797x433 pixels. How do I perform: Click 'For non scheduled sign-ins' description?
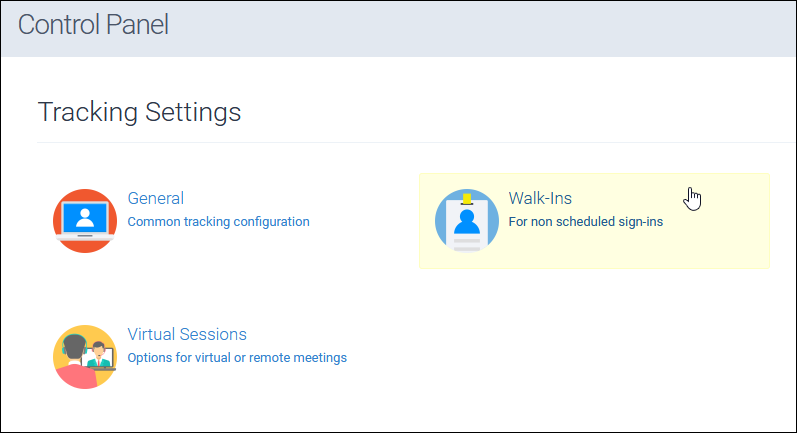coord(586,222)
